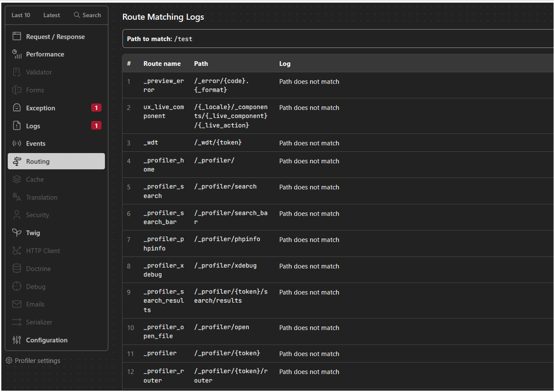Click the Search magnifier in sidebar header
This screenshot has height=392, width=554.
pos(76,15)
